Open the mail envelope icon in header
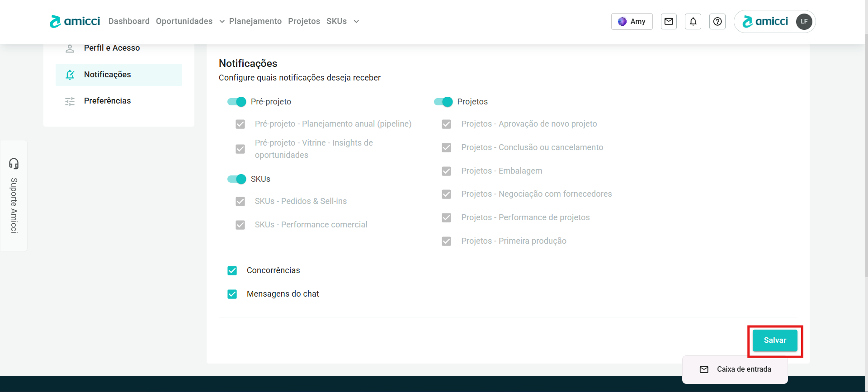The width and height of the screenshot is (868, 392). 669,21
